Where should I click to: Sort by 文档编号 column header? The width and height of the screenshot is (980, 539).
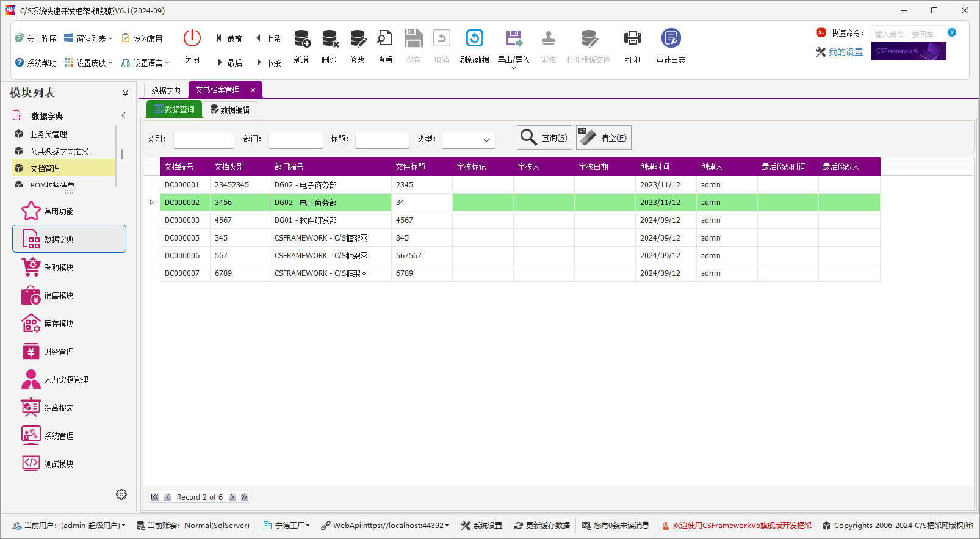pyautogui.click(x=185, y=167)
